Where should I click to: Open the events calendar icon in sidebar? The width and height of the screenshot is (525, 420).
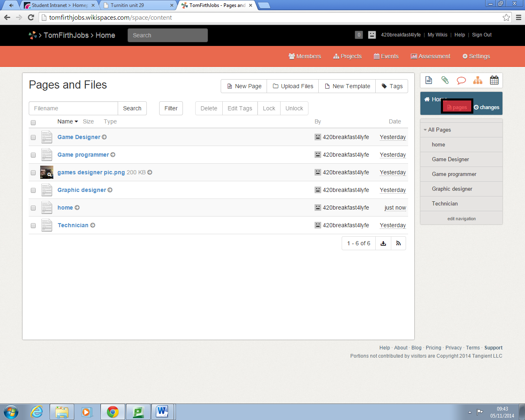pyautogui.click(x=494, y=80)
